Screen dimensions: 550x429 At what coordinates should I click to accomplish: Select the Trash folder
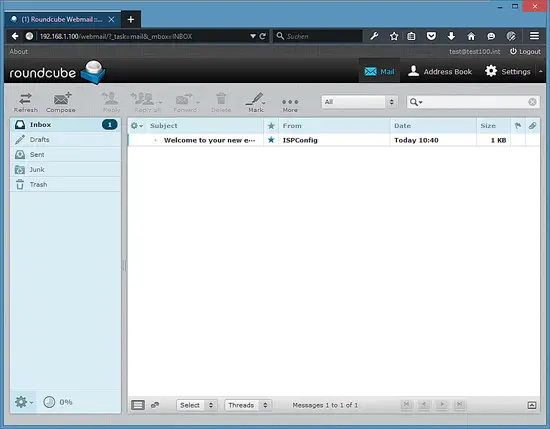pyautogui.click(x=66, y=185)
